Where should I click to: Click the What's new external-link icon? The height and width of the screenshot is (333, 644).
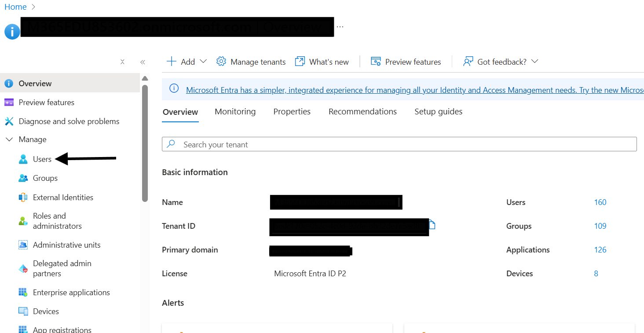click(x=300, y=62)
